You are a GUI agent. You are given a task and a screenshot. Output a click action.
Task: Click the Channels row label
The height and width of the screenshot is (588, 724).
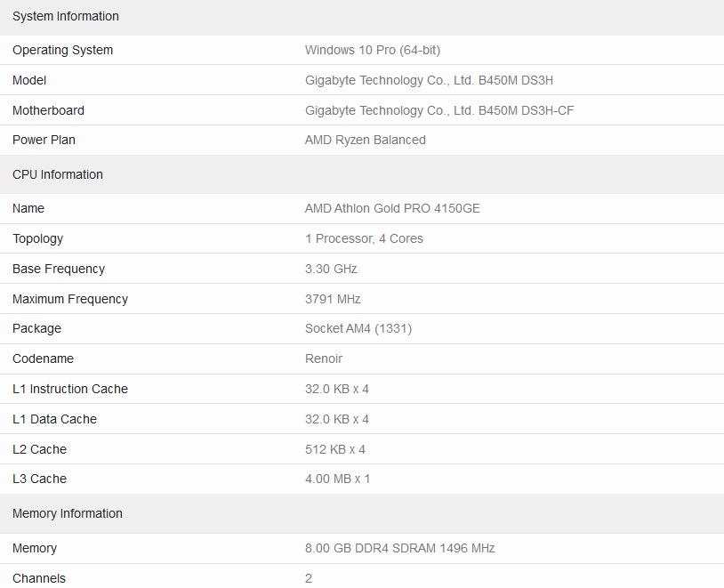pyautogui.click(x=39, y=578)
